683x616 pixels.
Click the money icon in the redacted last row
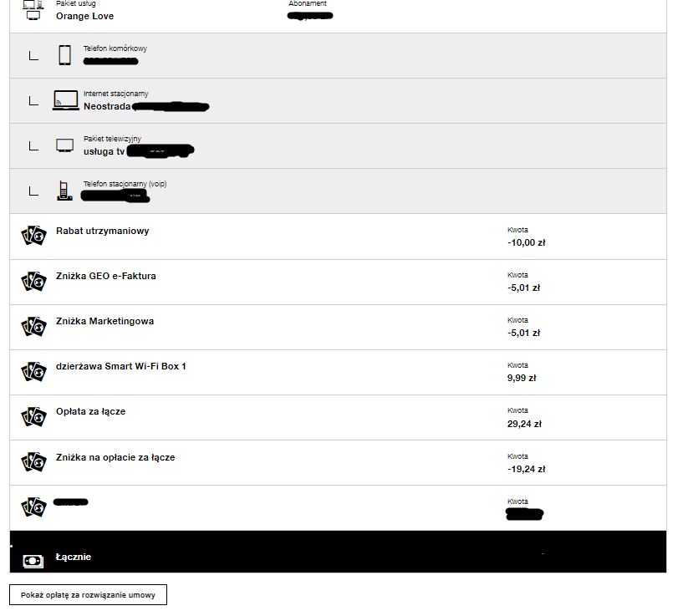[33, 507]
